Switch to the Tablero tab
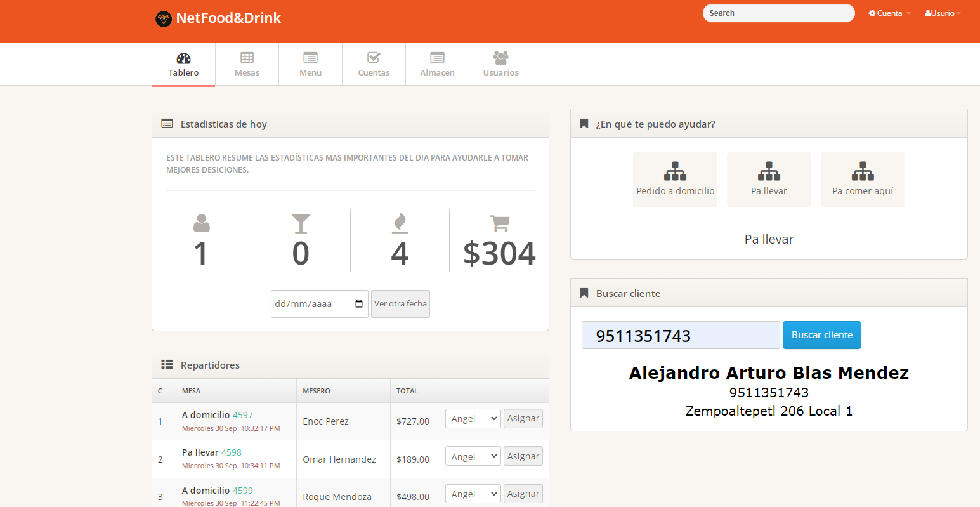 click(x=183, y=64)
